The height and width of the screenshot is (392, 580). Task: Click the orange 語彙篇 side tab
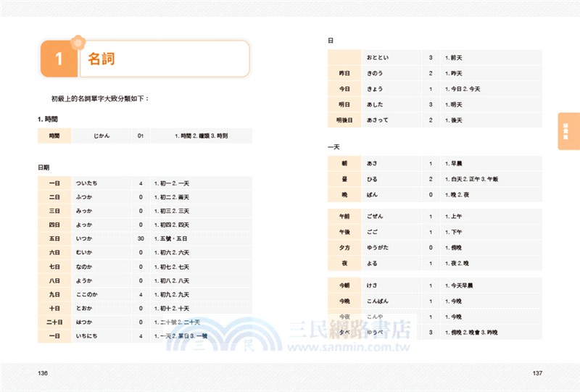pyautogui.click(x=568, y=131)
